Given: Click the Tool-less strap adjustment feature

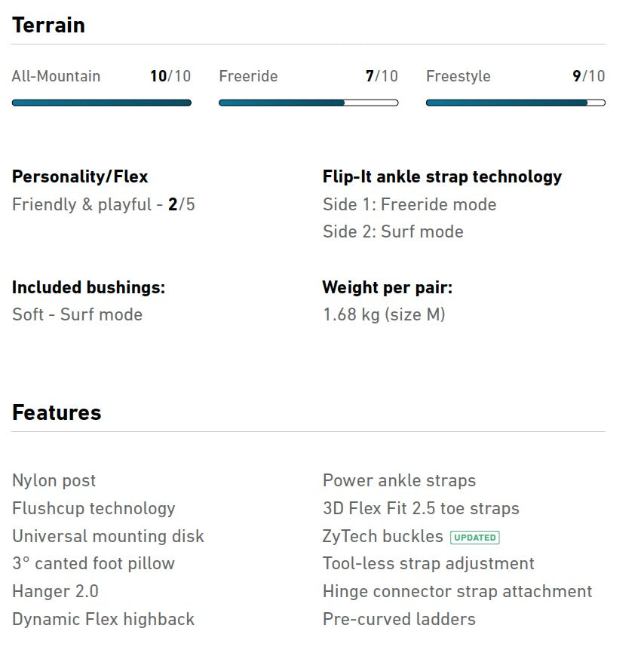Looking at the screenshot, I should 428,563.
